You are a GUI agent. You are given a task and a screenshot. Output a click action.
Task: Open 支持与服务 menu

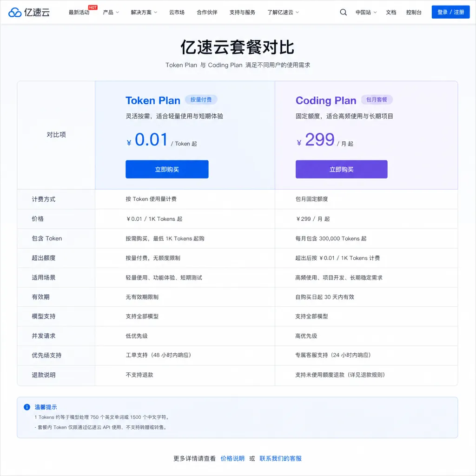(x=242, y=13)
